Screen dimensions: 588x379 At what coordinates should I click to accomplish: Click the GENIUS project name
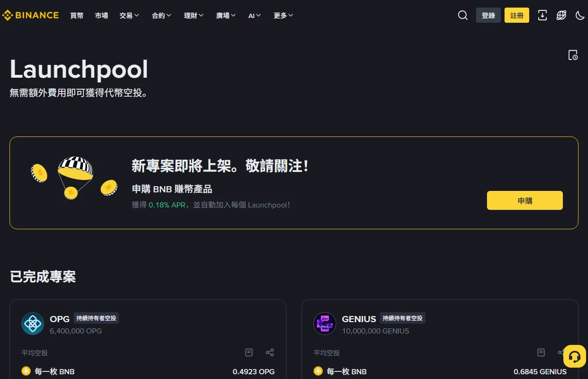pos(359,319)
